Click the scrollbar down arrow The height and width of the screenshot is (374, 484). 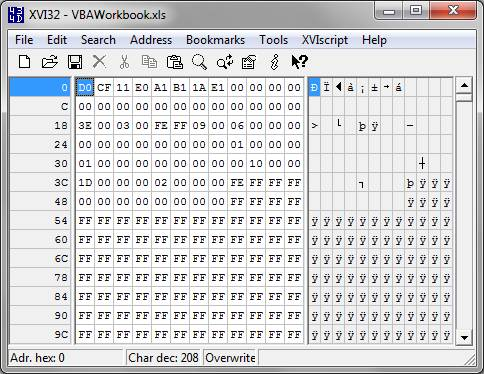click(x=464, y=337)
